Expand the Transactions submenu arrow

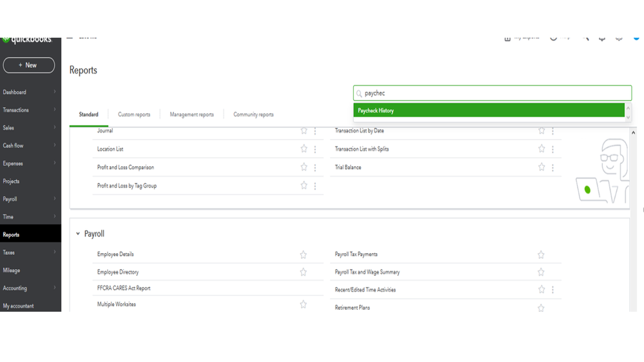click(x=55, y=110)
